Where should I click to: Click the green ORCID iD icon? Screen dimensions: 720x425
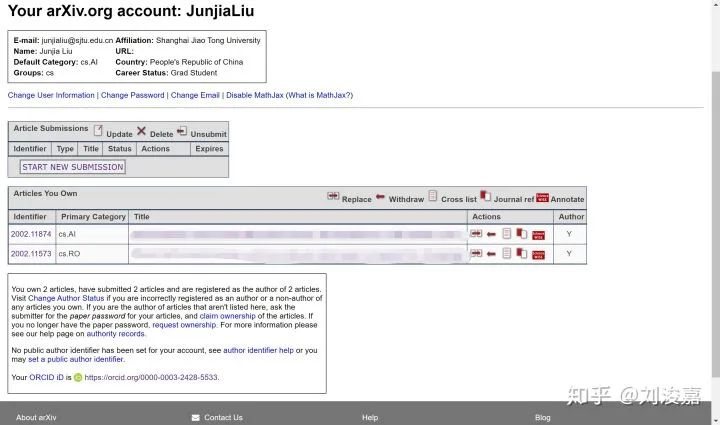click(78, 377)
